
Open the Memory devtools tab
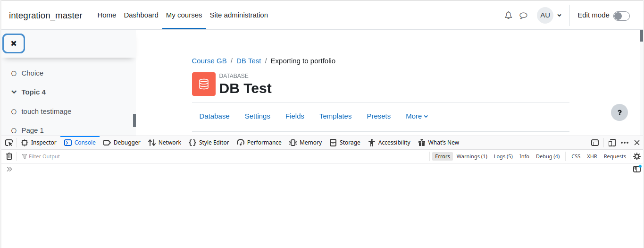[306, 143]
